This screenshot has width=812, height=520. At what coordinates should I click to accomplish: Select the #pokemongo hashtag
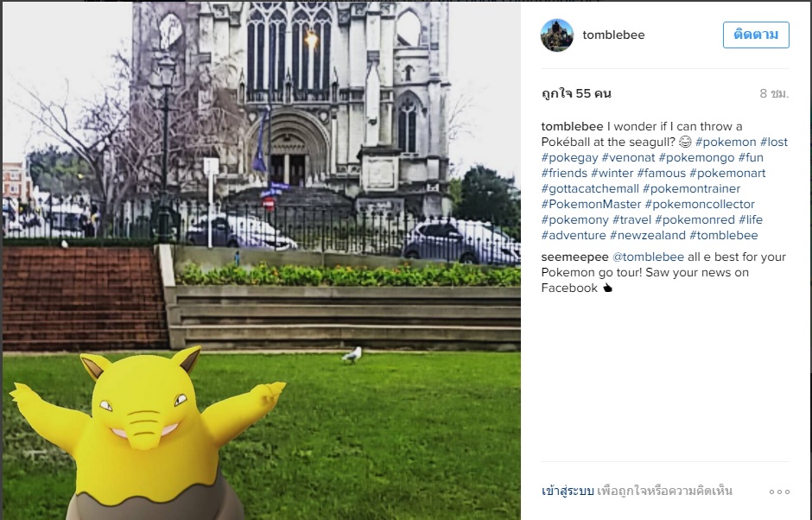pyautogui.click(x=696, y=157)
